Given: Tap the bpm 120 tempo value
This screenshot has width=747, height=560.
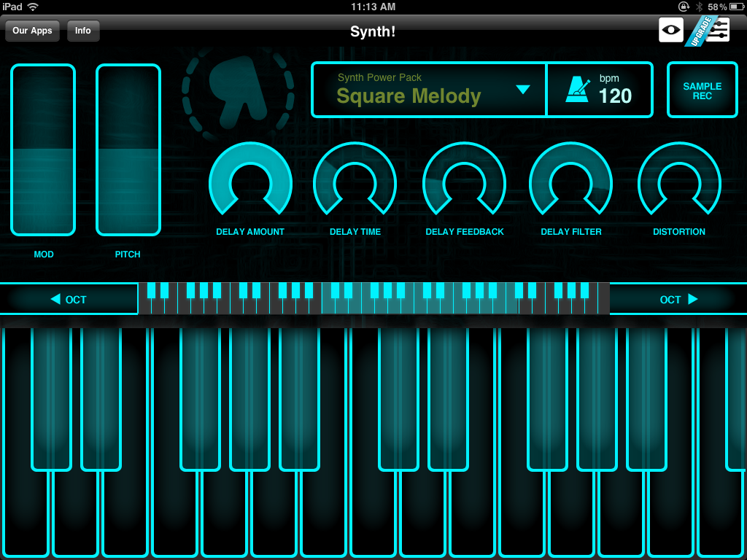Looking at the screenshot, I should [x=614, y=96].
